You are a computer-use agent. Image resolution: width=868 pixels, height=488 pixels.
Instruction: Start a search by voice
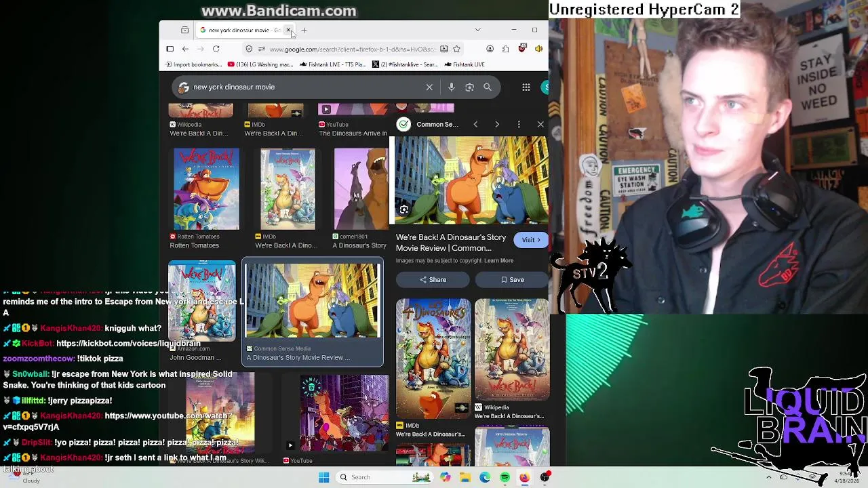(451, 87)
